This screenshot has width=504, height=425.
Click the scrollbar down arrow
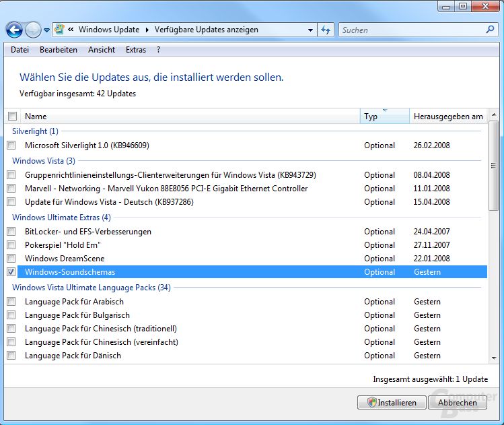click(x=494, y=358)
